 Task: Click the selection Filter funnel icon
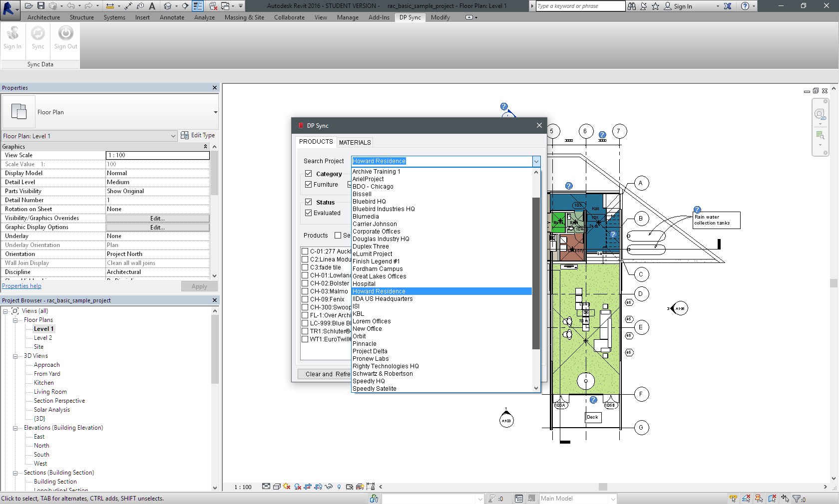click(798, 499)
